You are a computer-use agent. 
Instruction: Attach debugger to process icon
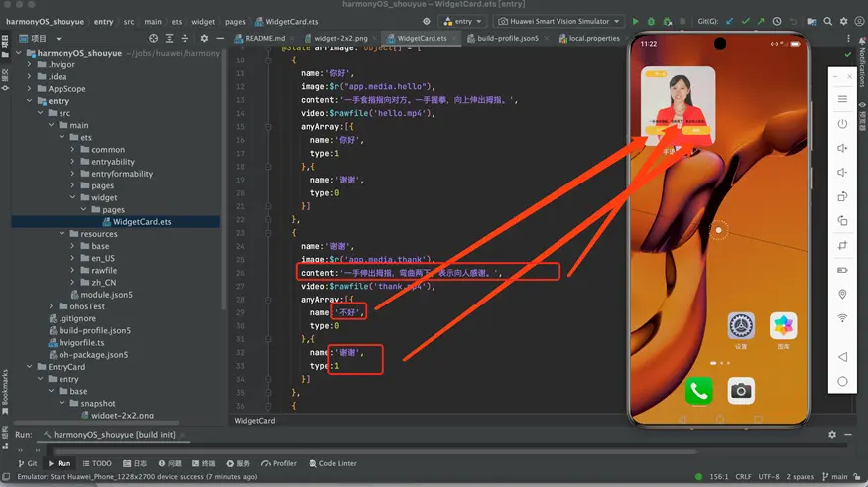(x=667, y=21)
